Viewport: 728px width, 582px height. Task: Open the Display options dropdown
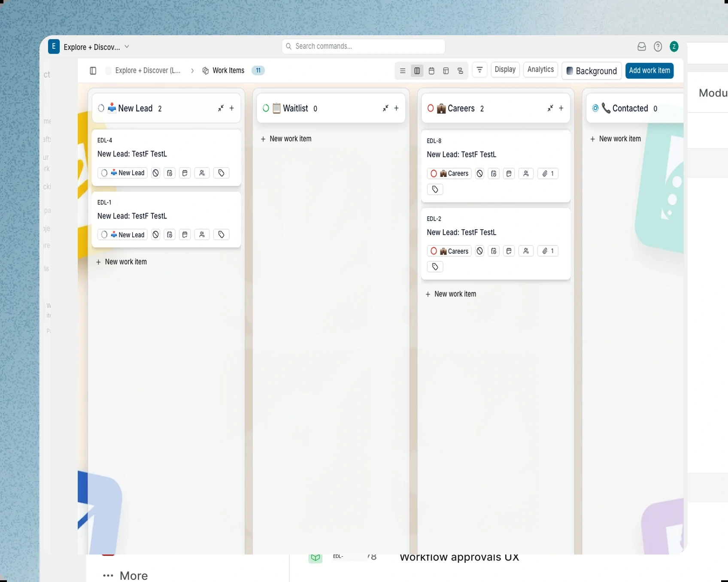505,70
